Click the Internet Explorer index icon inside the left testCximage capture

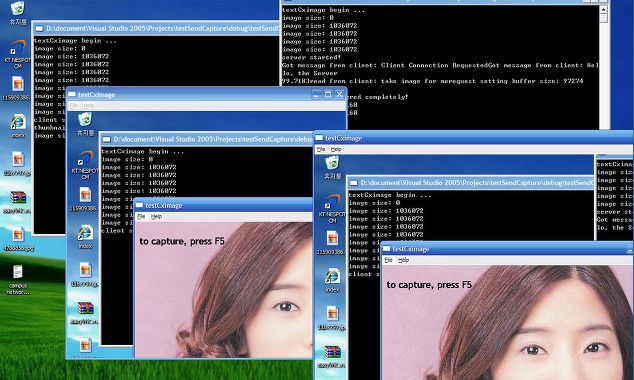(x=85, y=233)
